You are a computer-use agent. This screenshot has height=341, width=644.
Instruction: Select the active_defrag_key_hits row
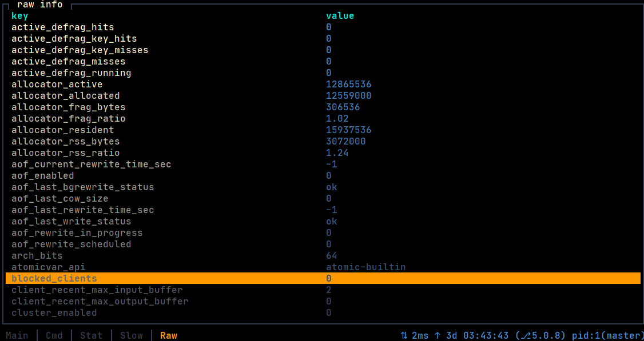pos(323,39)
